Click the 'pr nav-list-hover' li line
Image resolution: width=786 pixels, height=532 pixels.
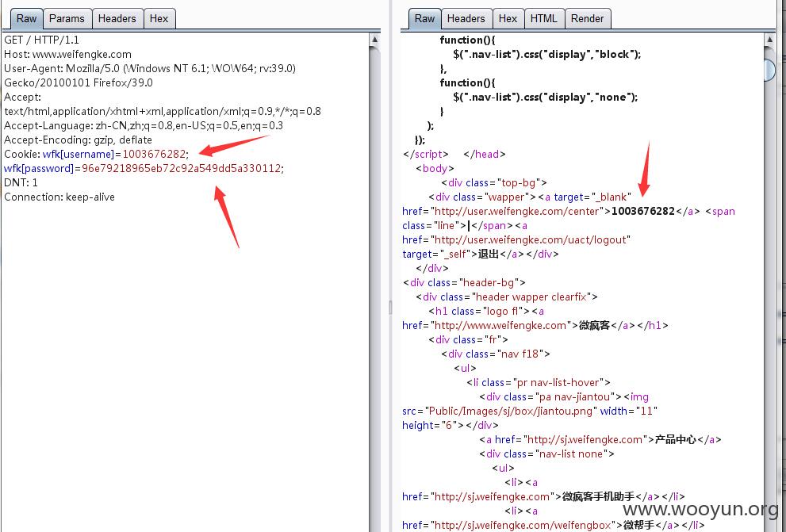point(539,383)
